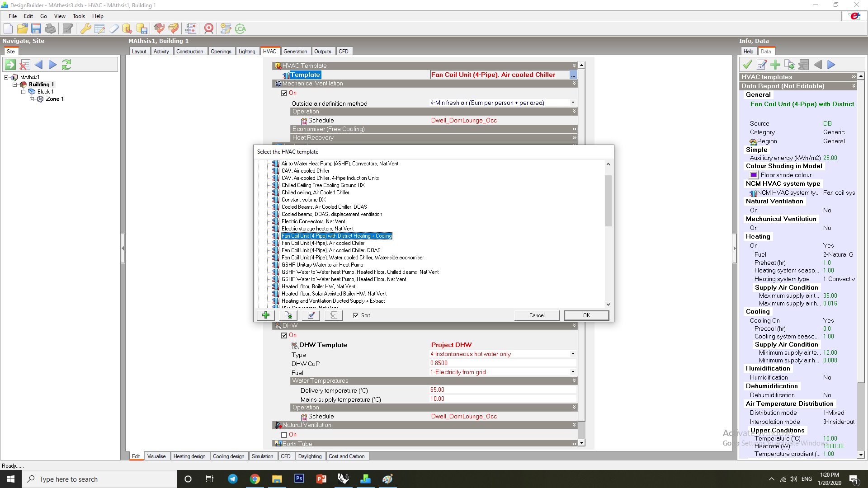Screen dimensions: 868x488
Task: Open DHW Fuel dropdown
Action: (x=573, y=372)
